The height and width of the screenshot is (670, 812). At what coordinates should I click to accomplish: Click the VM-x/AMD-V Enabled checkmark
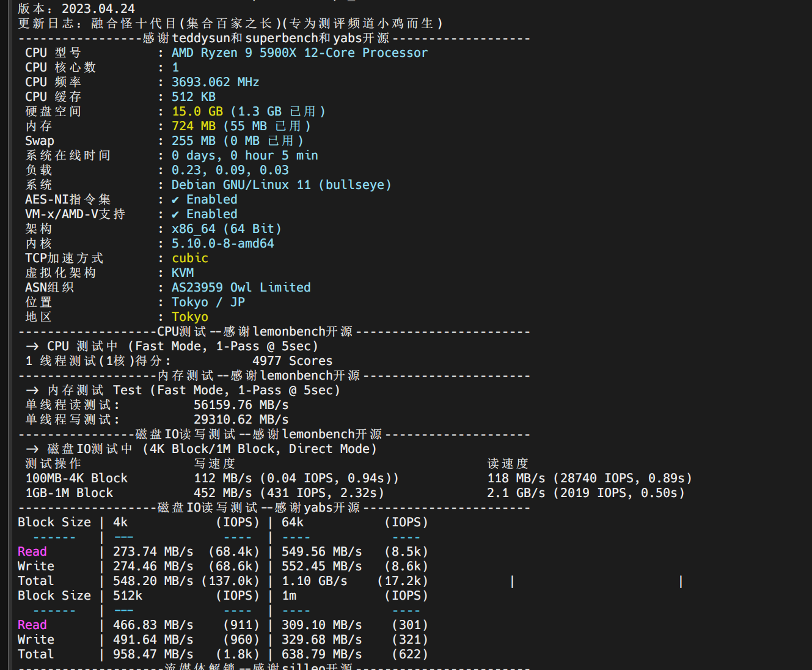(175, 214)
